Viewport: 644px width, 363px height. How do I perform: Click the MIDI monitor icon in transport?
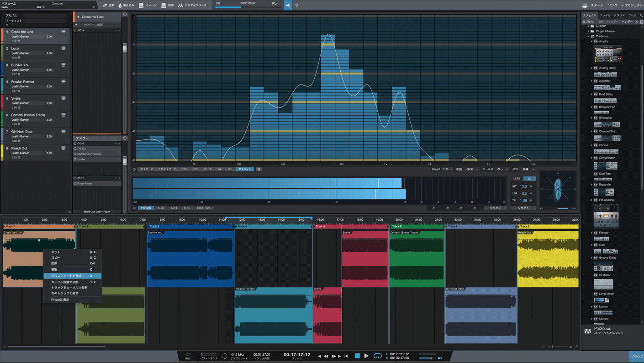187,355
